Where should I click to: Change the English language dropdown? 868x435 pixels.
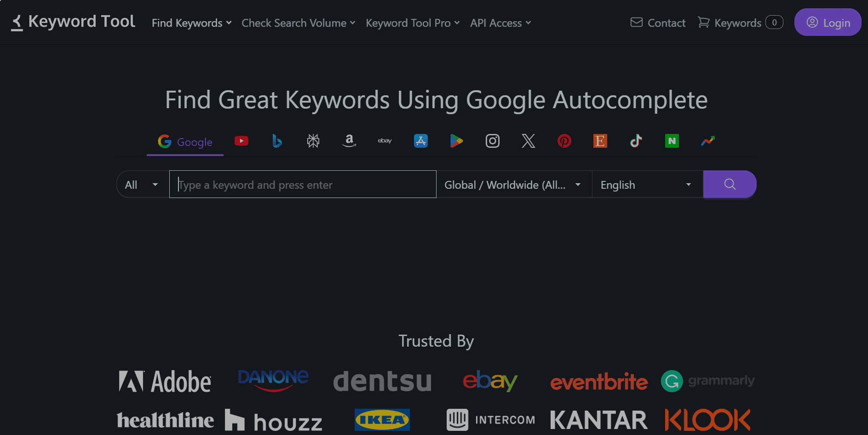(x=647, y=184)
